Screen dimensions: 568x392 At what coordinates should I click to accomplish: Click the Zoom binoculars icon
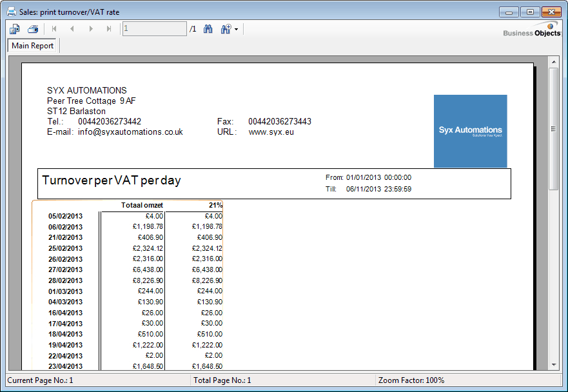point(226,29)
